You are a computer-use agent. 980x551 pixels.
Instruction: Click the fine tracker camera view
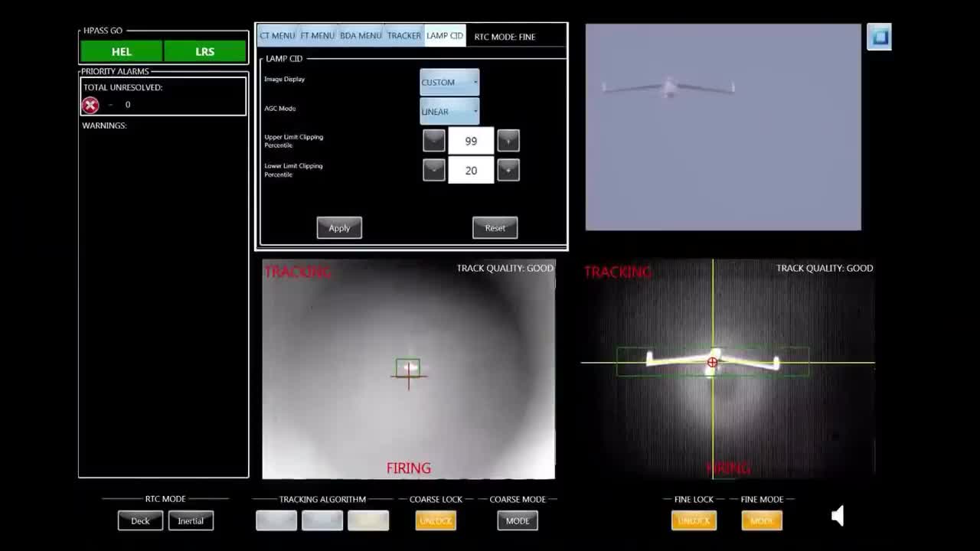click(x=728, y=369)
